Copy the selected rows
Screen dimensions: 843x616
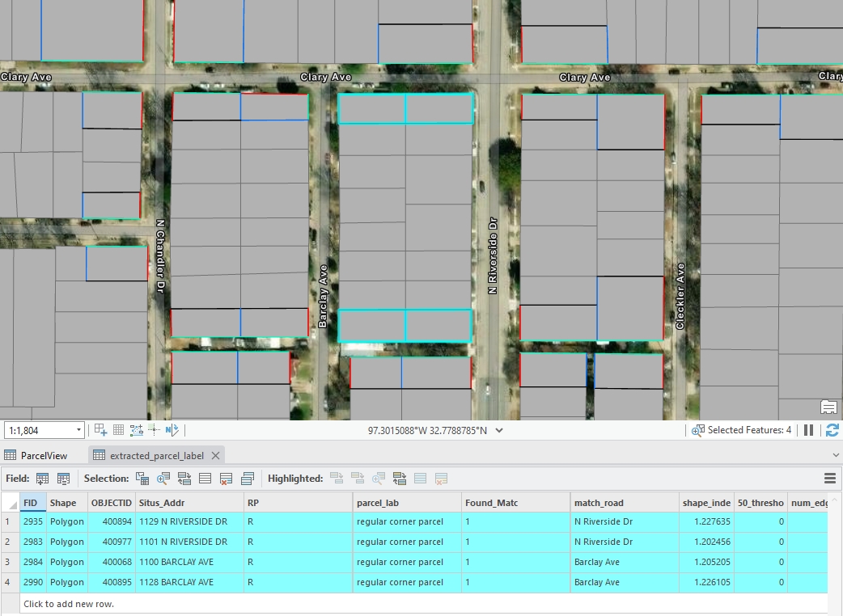click(x=248, y=479)
